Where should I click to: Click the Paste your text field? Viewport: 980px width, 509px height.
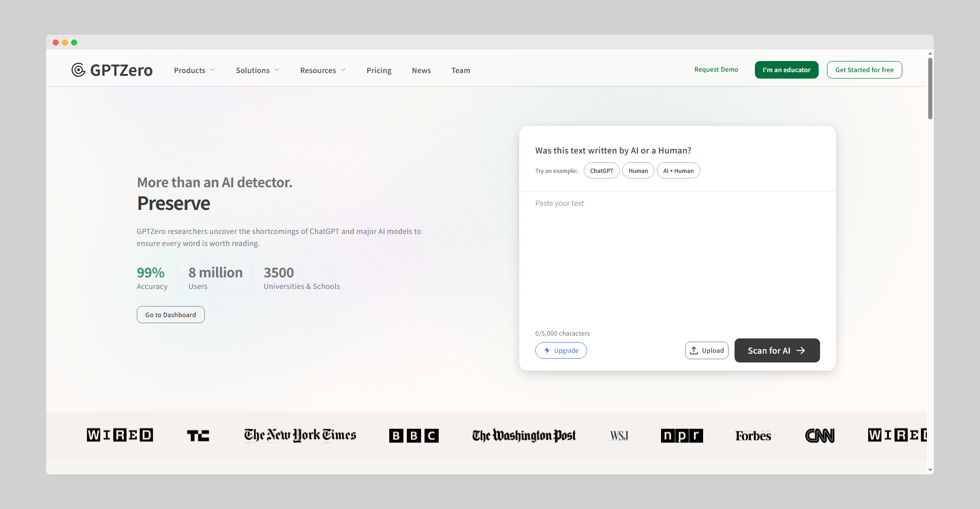tap(677, 259)
